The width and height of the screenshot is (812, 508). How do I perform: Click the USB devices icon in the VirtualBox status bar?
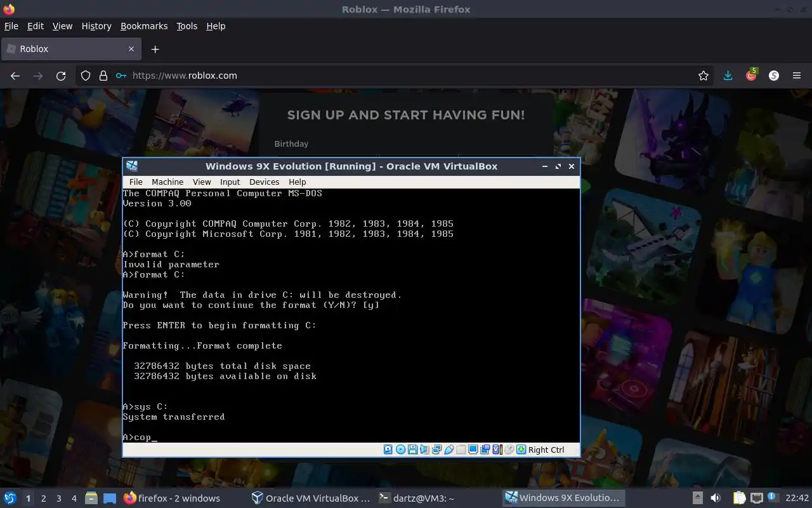[449, 450]
